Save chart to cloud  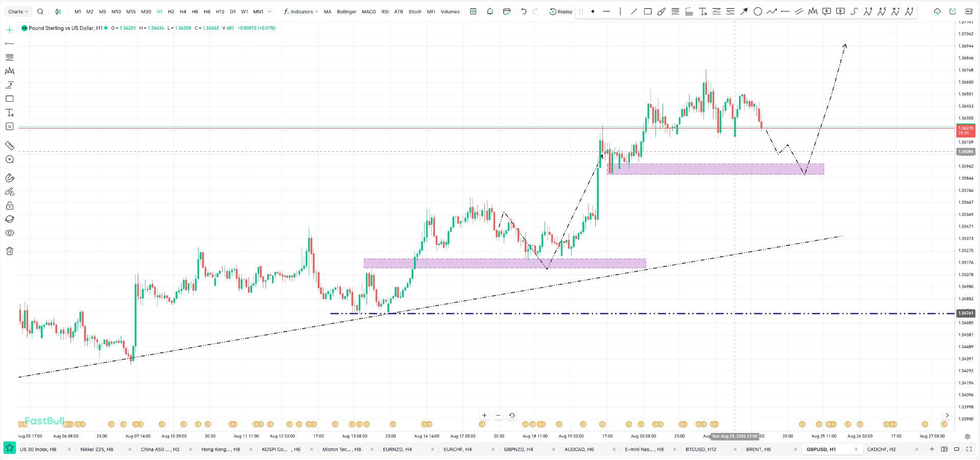coord(937,11)
